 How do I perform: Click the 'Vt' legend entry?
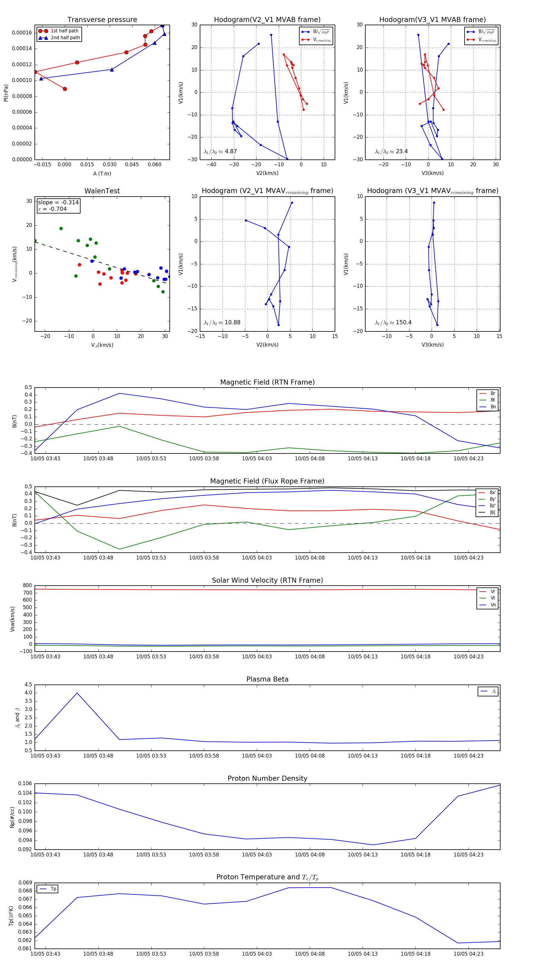[487, 598]
